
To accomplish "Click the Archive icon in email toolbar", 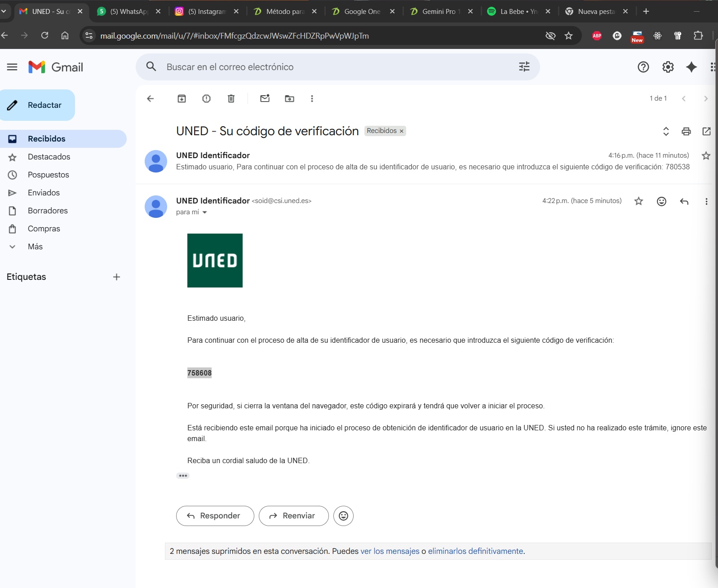I will [x=182, y=99].
